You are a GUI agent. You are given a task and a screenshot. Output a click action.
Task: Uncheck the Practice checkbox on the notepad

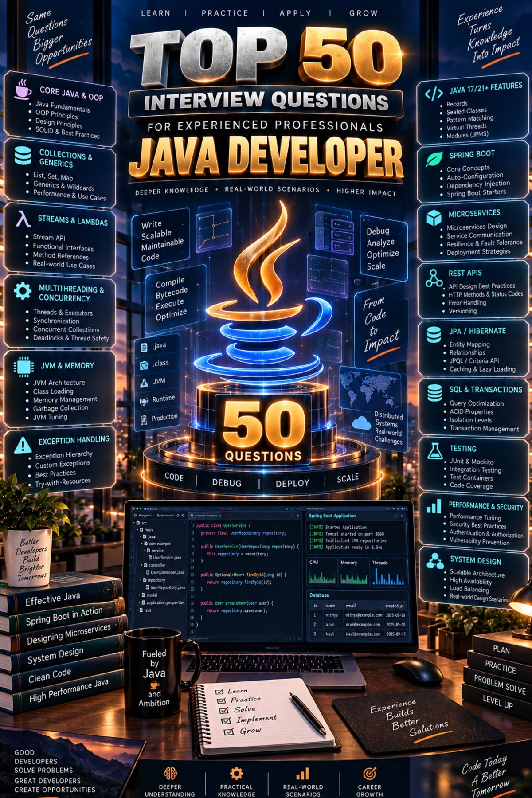(x=222, y=701)
